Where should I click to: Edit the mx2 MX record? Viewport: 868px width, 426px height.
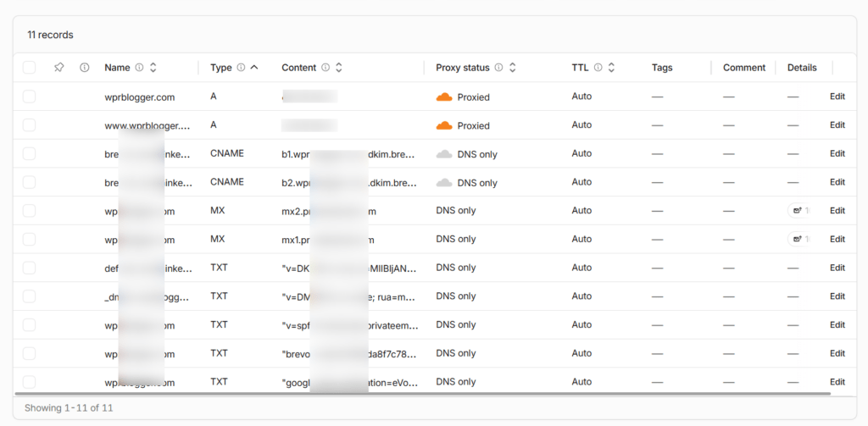837,211
